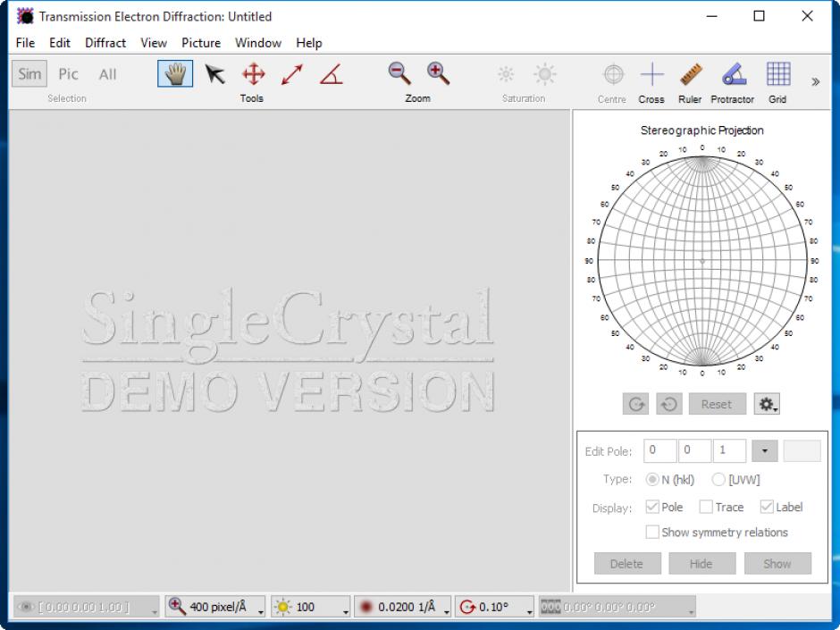Choose the [UVW] radio button

click(718, 480)
